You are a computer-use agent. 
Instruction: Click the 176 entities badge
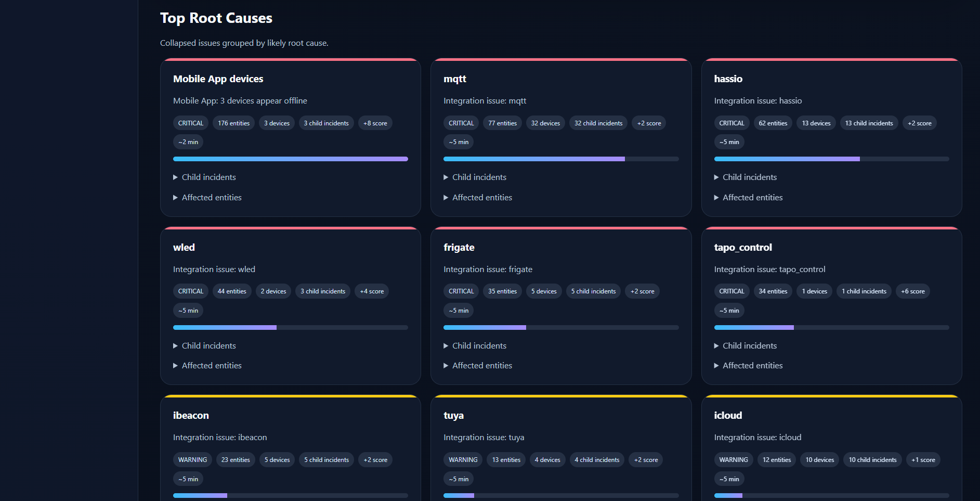[234, 123]
